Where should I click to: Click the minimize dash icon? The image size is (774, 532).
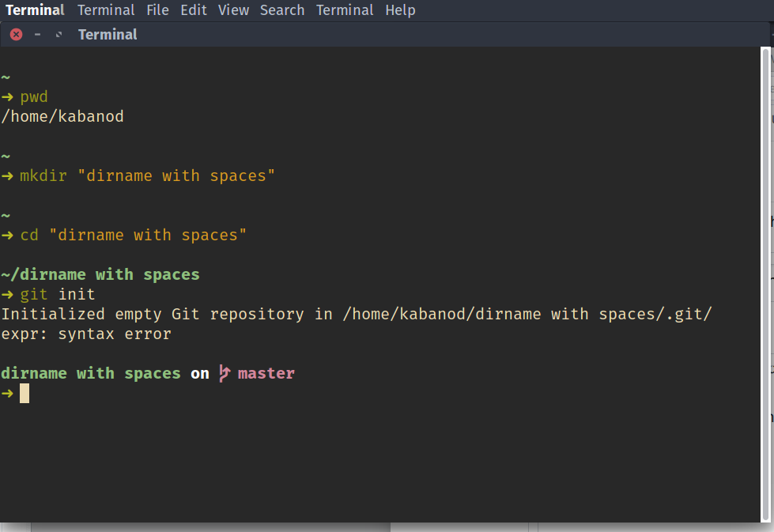click(x=36, y=34)
